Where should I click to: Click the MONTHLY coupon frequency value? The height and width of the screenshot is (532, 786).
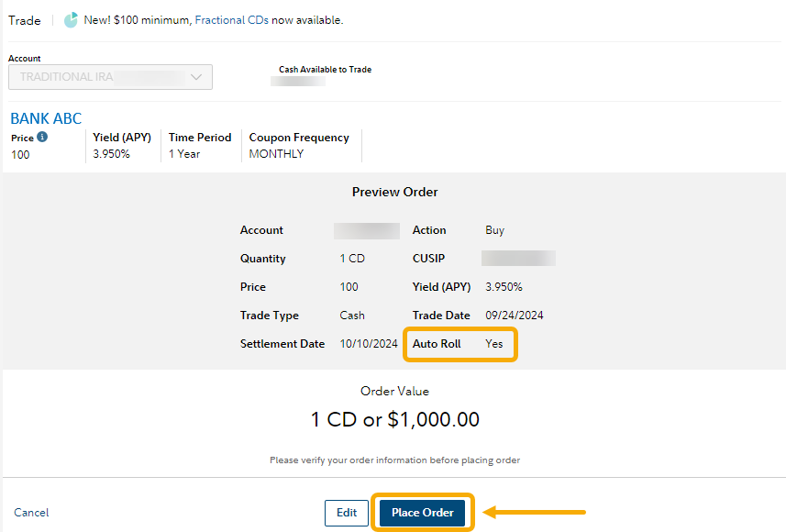click(x=276, y=154)
